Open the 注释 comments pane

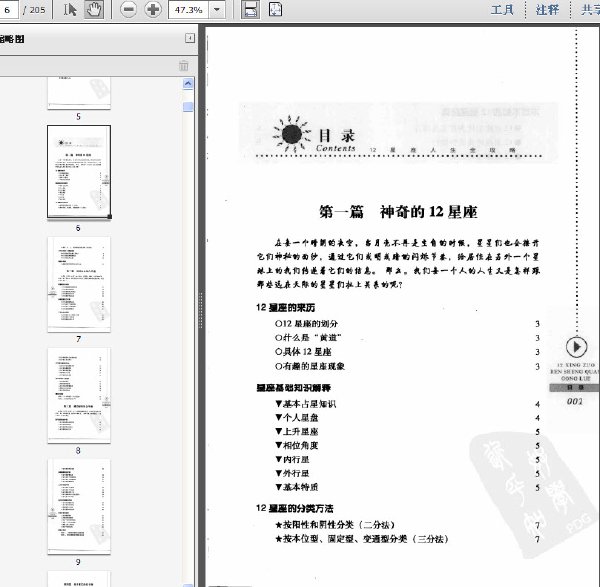point(547,10)
